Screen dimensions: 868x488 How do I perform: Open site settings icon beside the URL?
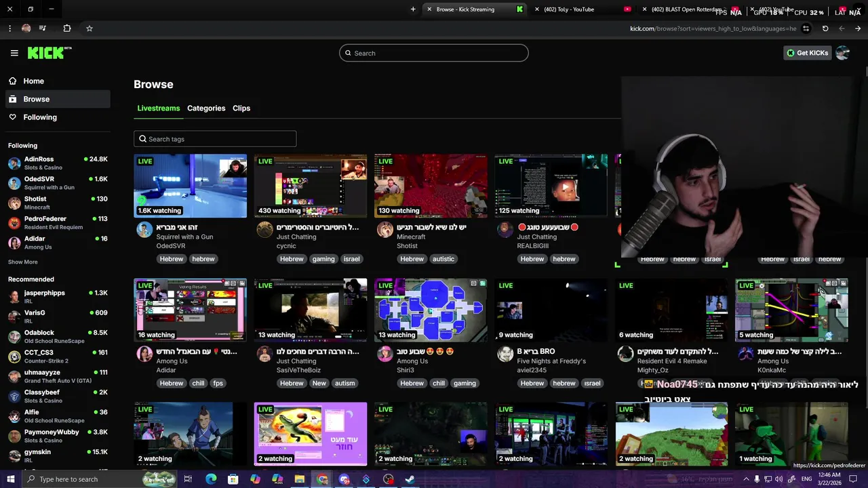coord(806,28)
